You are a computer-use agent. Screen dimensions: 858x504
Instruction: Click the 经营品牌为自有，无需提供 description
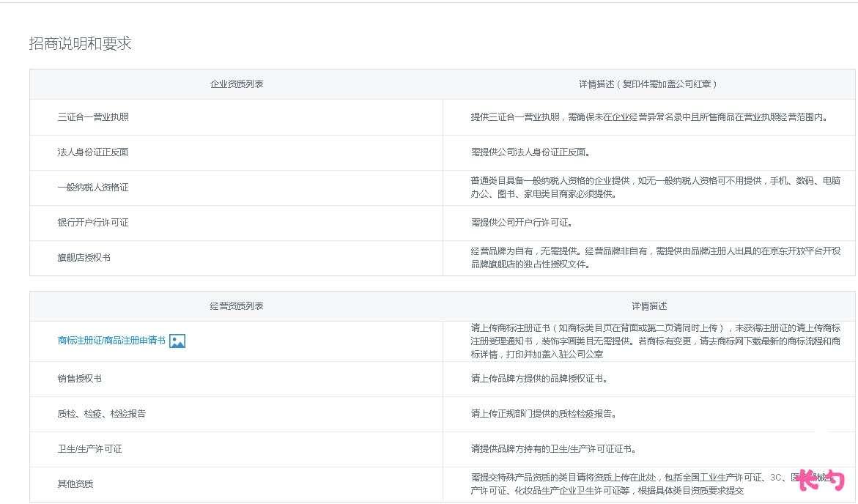point(656,257)
